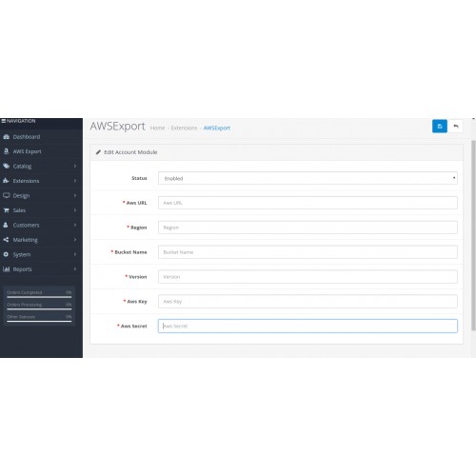Viewport: 476px width, 476px height.
Task: Click the AWSExport page heading
Action: (117, 127)
